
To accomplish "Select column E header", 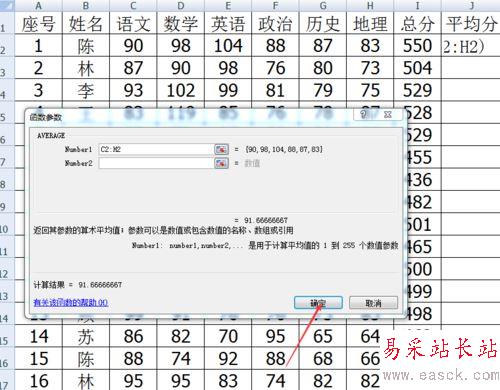I will [228, 6].
